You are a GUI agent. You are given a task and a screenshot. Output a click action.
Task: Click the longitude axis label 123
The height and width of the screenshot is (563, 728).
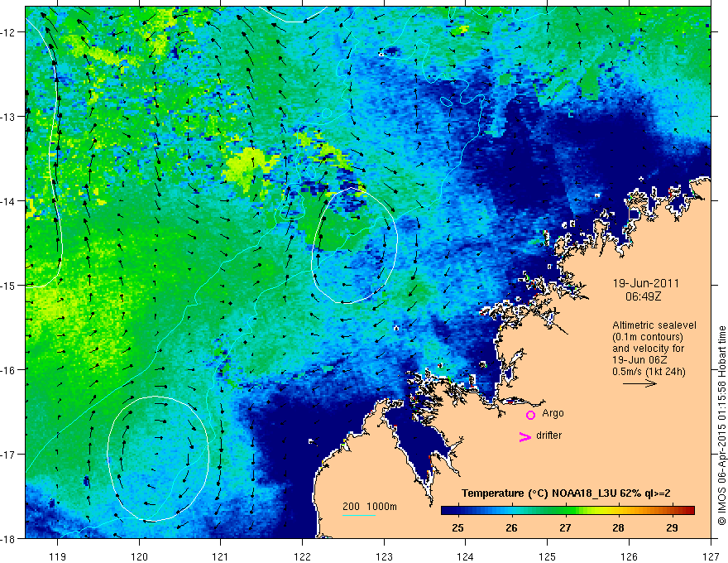click(x=384, y=556)
